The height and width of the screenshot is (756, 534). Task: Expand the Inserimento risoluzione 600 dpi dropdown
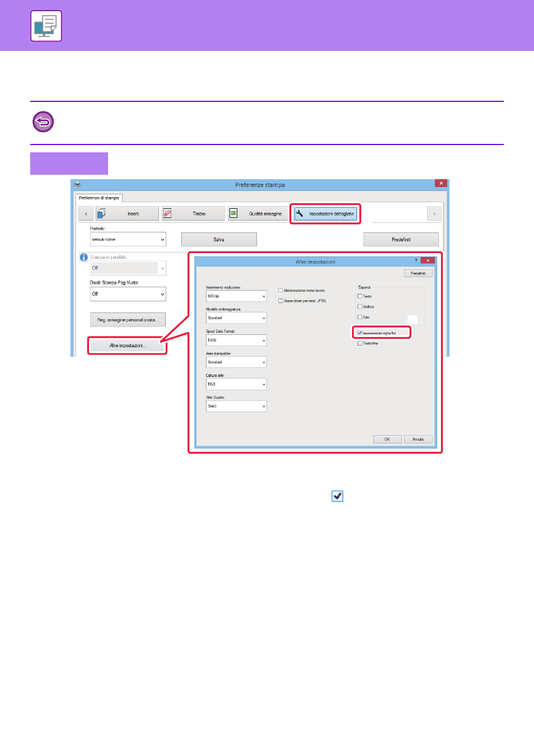236,296
